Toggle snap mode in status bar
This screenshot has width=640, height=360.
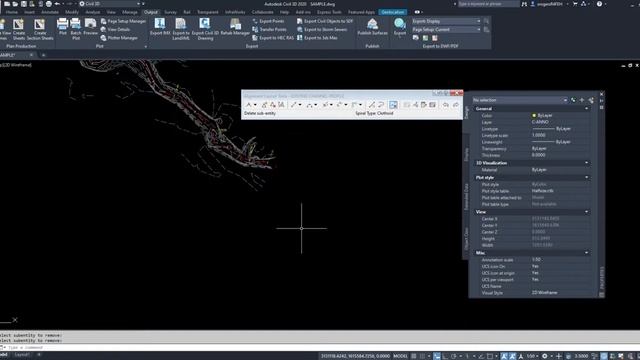tap(423, 356)
